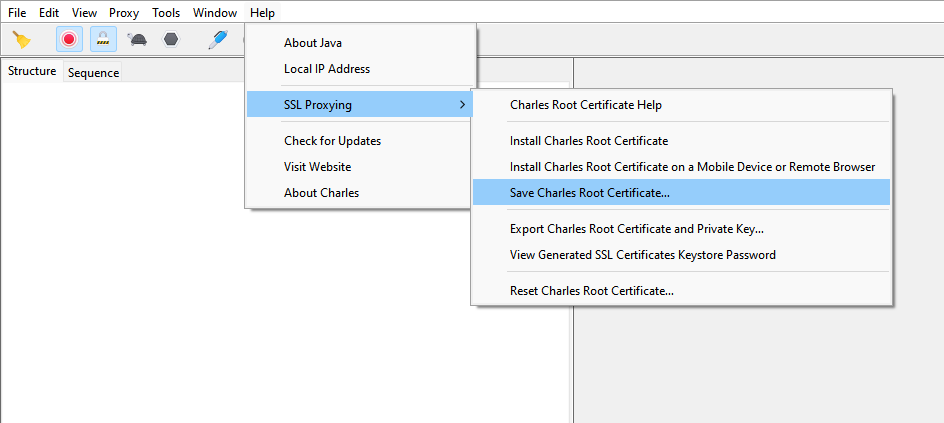Choose Local IP Address from Help menu
The width and height of the screenshot is (944, 423).
point(360,69)
